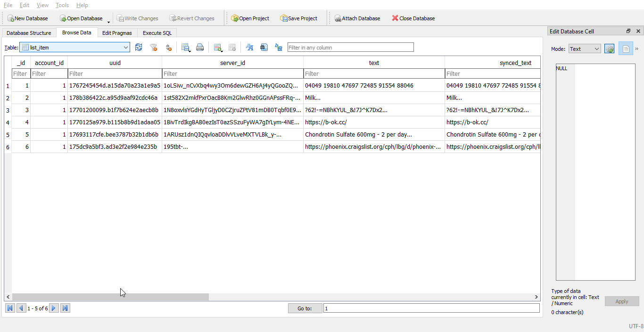This screenshot has height=332, width=644.
Task: Click the find in table binoculars icon
Action: [264, 47]
